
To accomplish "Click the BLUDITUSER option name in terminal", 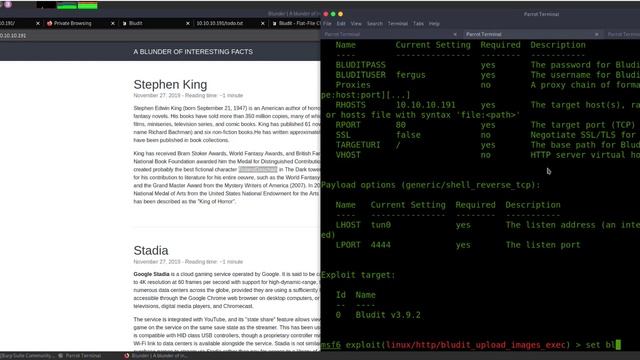I will click(x=360, y=75).
